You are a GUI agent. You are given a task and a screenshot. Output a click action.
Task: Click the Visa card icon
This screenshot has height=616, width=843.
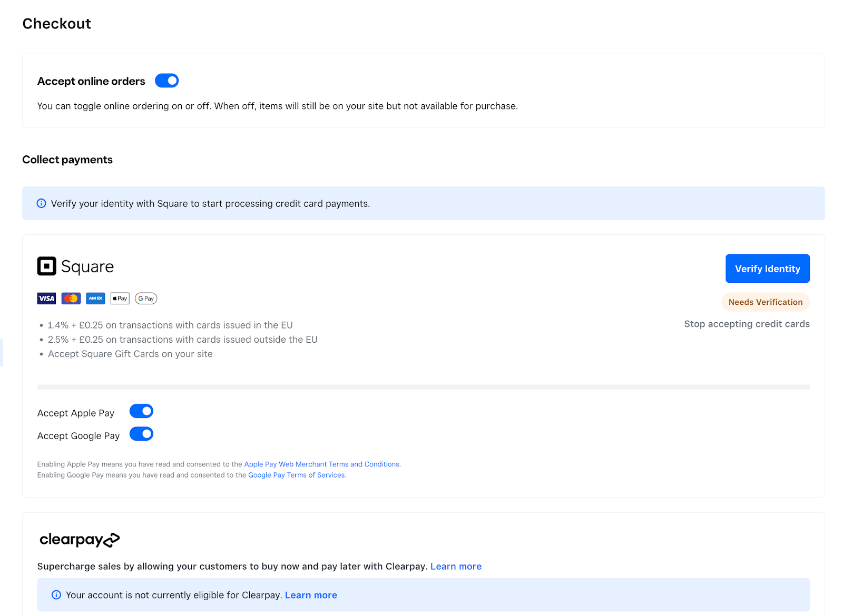(x=46, y=298)
